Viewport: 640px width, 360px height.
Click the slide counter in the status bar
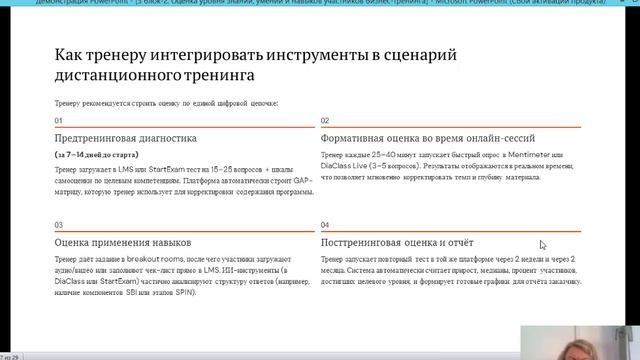[10, 357]
